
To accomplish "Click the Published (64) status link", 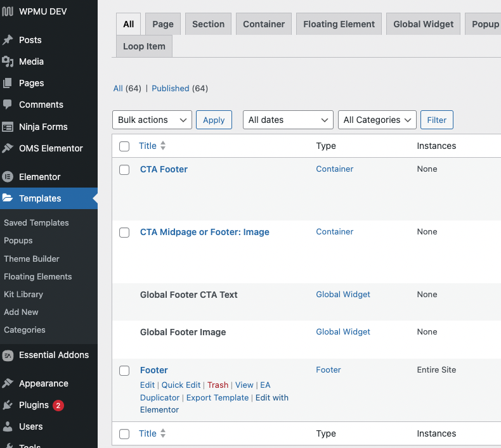I will tap(179, 89).
